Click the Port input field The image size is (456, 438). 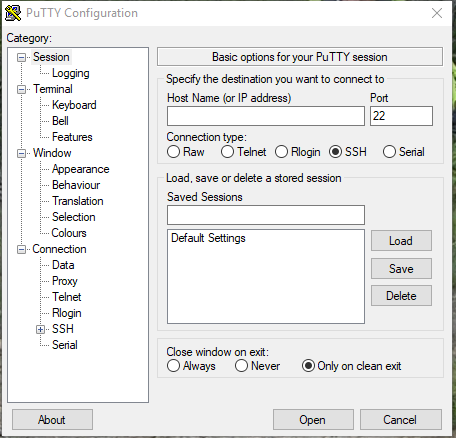[x=401, y=116]
